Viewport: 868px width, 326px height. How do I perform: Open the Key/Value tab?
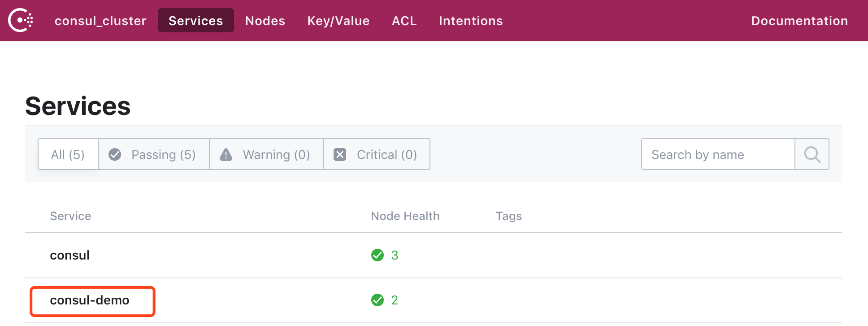339,21
